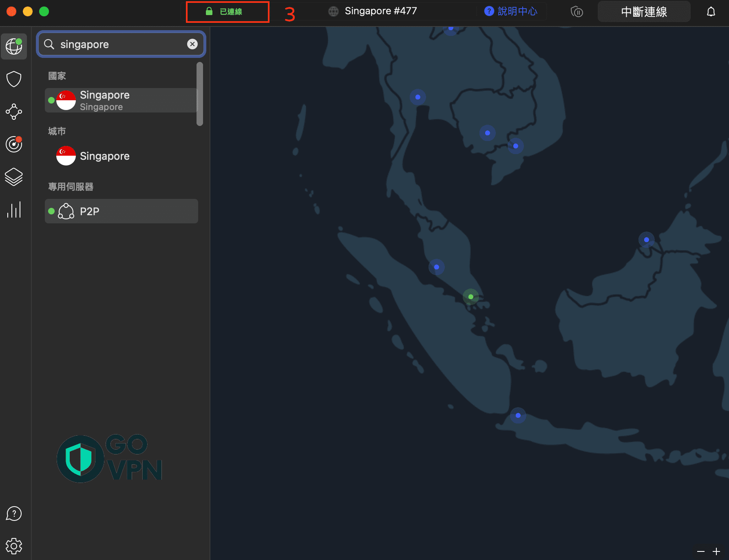This screenshot has height=560, width=729.
Task: Open the Meshnet nodes sidebar icon
Action: (14, 112)
